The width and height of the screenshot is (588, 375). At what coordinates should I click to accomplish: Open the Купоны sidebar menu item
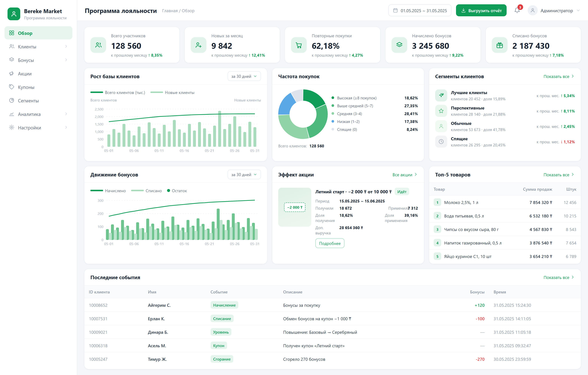tap(38, 87)
